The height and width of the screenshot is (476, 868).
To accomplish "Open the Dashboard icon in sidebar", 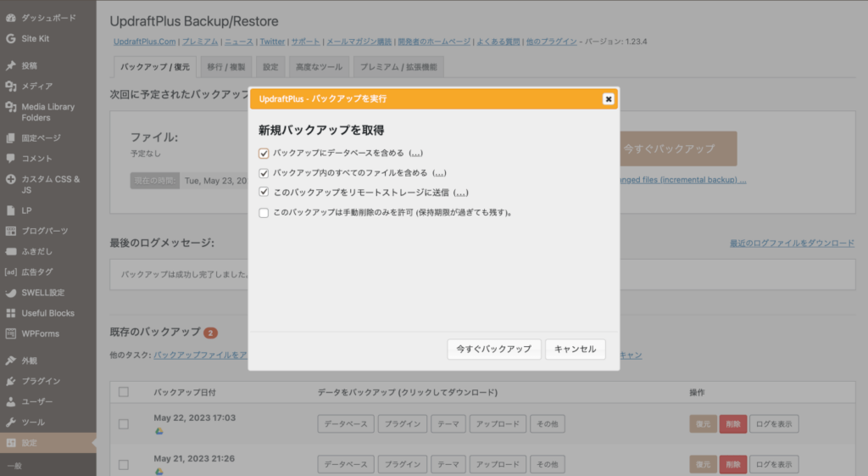I will point(10,18).
